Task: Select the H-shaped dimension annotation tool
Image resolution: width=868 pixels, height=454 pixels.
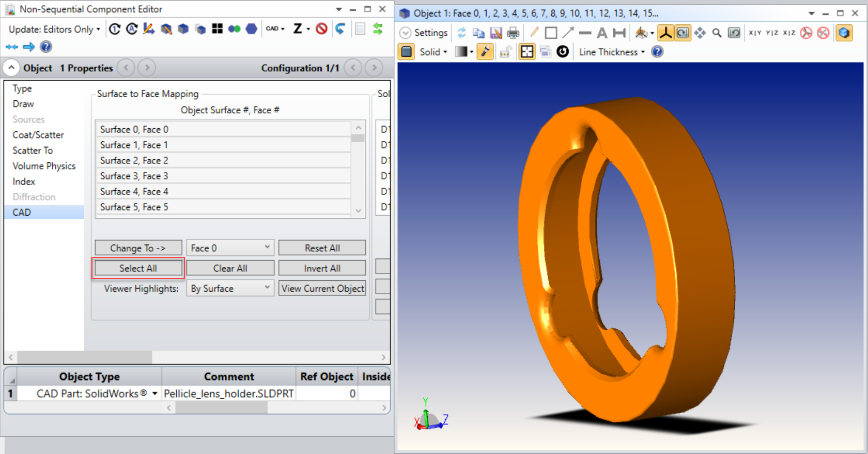Action: [x=619, y=33]
